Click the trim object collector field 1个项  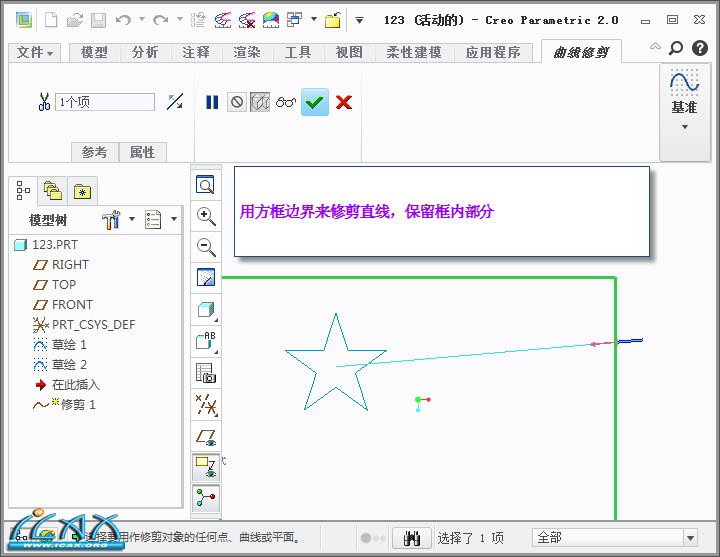[x=105, y=102]
